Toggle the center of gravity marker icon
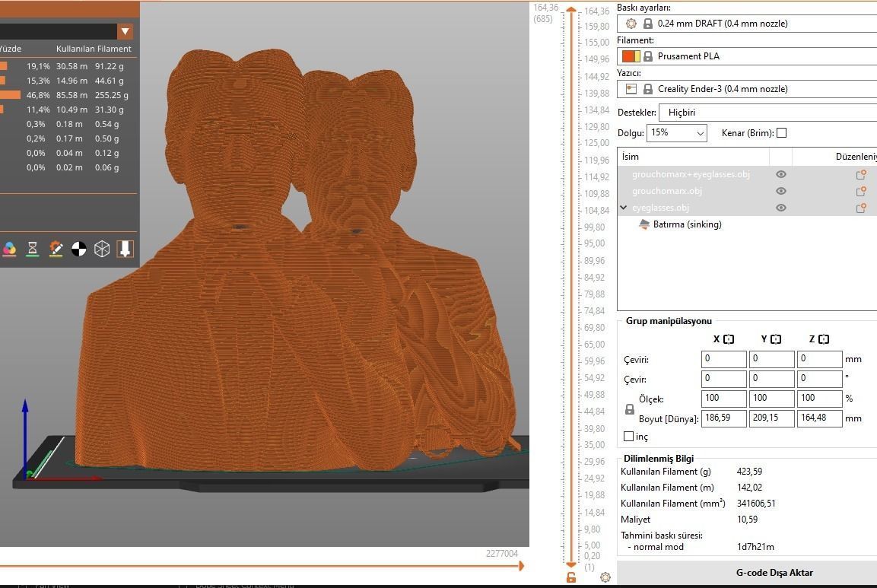Screen dimensions: 877x588 pyautogui.click(x=79, y=249)
